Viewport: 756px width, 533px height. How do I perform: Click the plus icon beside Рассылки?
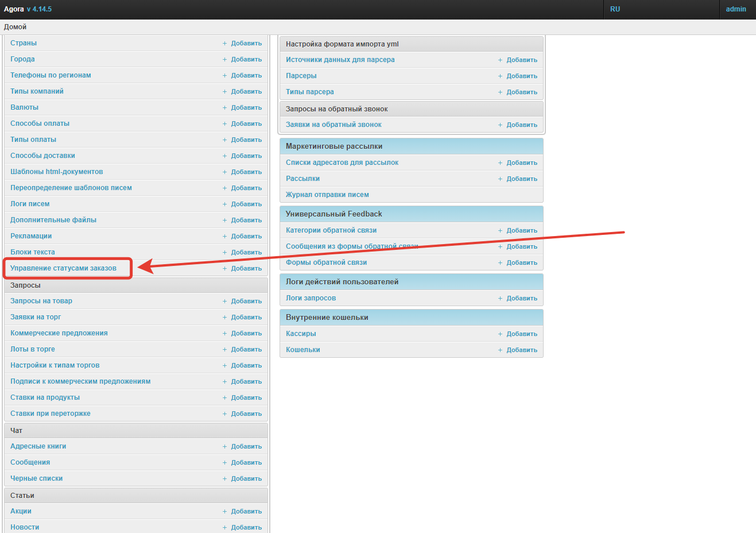click(x=500, y=179)
